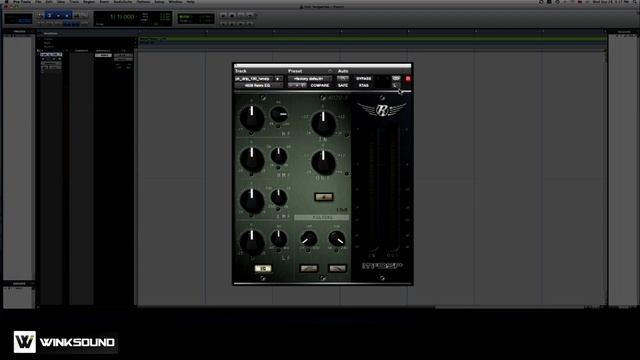Open the Edit menu in the menu bar
This screenshot has height=360, width=640.
tap(49, 2)
